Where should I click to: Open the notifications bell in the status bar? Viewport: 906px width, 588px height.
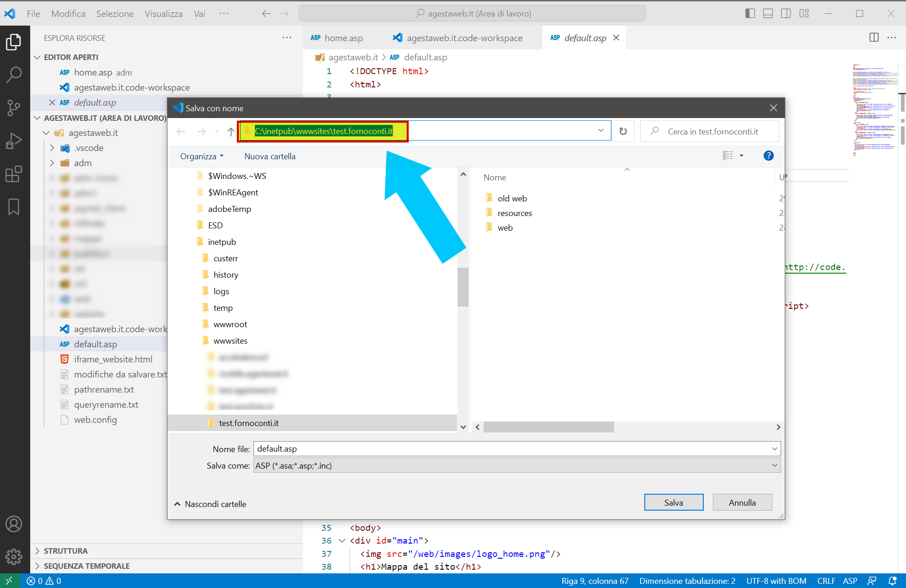(893, 581)
